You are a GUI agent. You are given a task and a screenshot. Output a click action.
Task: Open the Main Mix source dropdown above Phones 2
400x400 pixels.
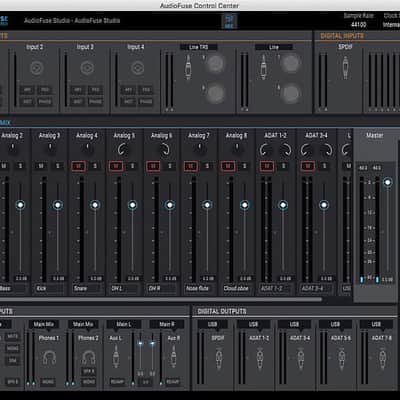[83, 324]
